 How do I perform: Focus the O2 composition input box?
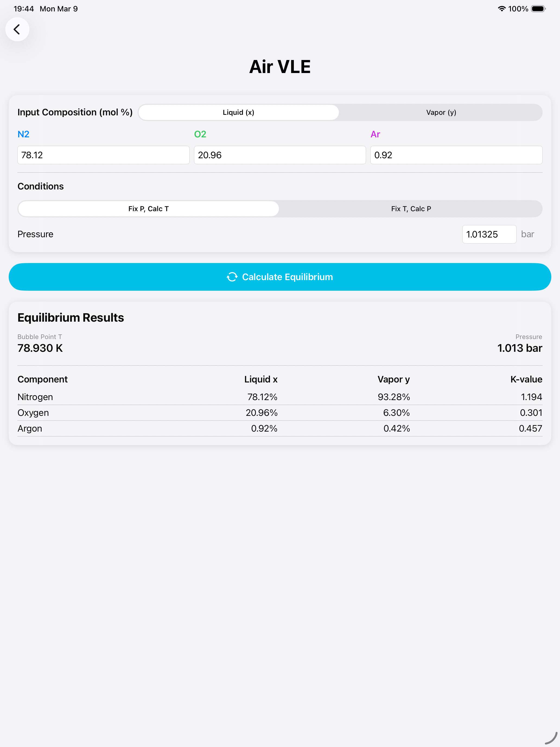click(280, 155)
